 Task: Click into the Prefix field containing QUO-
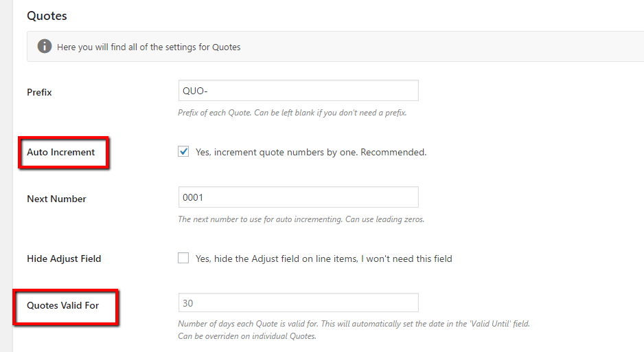[x=298, y=91]
